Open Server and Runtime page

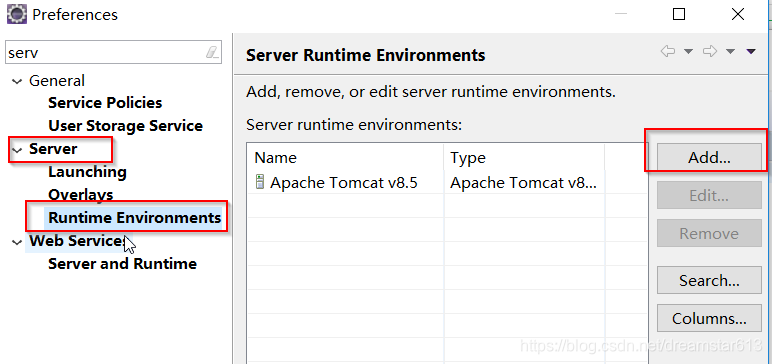click(x=123, y=264)
